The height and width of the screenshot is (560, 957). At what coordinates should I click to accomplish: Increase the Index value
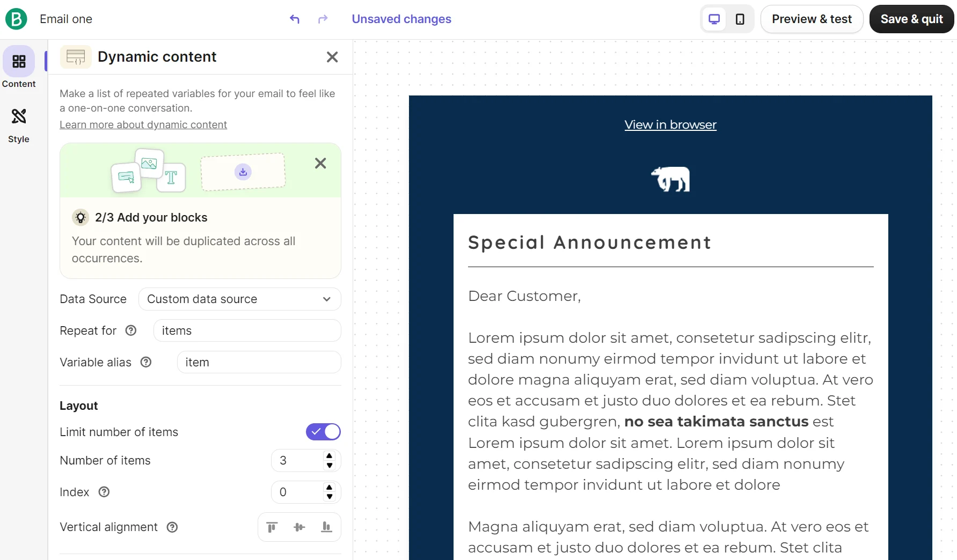[330, 487]
